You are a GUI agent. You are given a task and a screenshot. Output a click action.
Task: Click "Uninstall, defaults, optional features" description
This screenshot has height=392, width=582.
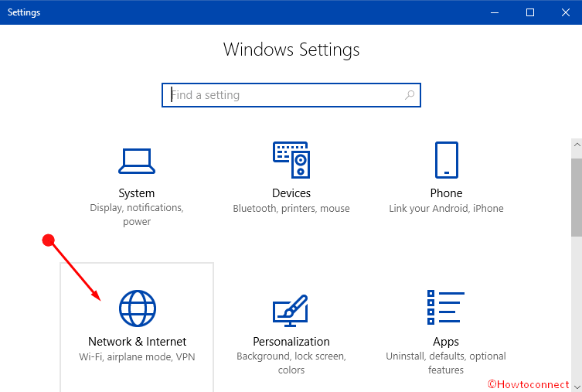point(446,363)
